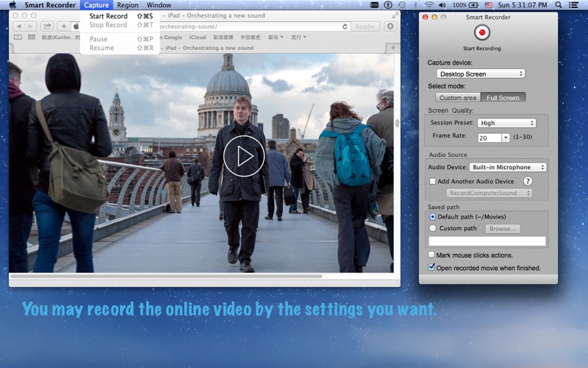Play the video in the browser

point(243,155)
